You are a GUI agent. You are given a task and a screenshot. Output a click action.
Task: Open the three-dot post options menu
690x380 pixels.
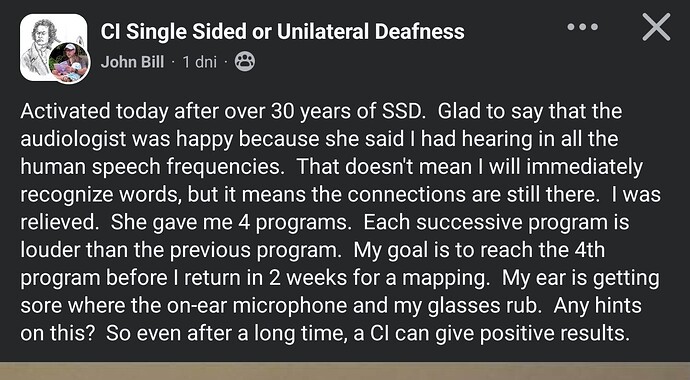[583, 27]
